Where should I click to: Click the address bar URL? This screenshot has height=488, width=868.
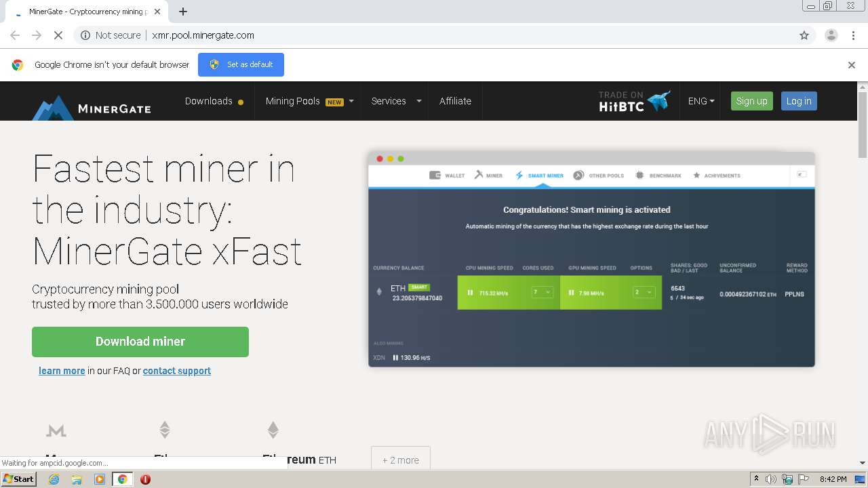click(x=203, y=35)
